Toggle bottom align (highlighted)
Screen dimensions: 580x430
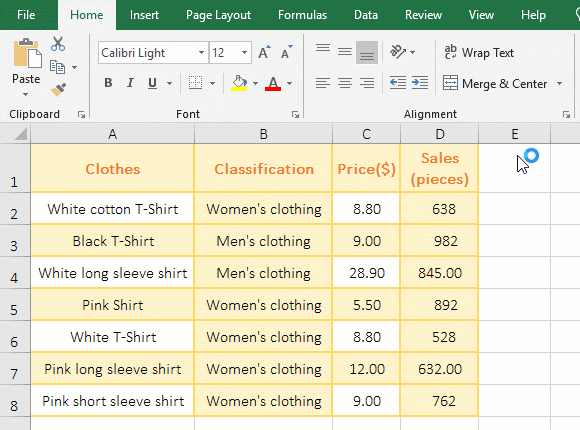(x=367, y=52)
